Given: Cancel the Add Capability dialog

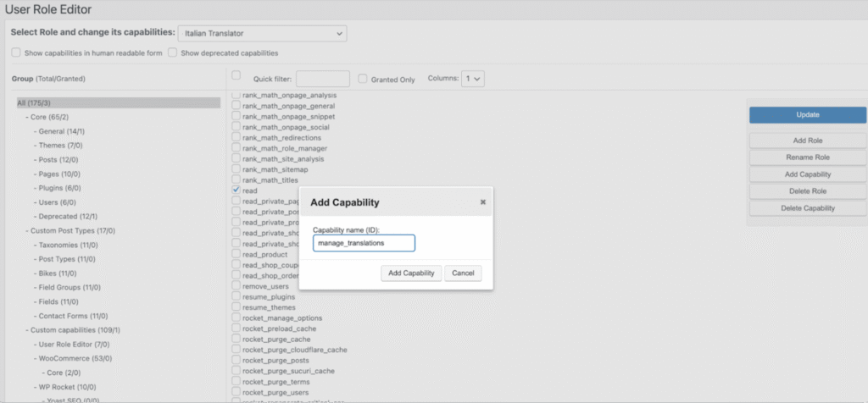Looking at the screenshot, I should [x=463, y=273].
